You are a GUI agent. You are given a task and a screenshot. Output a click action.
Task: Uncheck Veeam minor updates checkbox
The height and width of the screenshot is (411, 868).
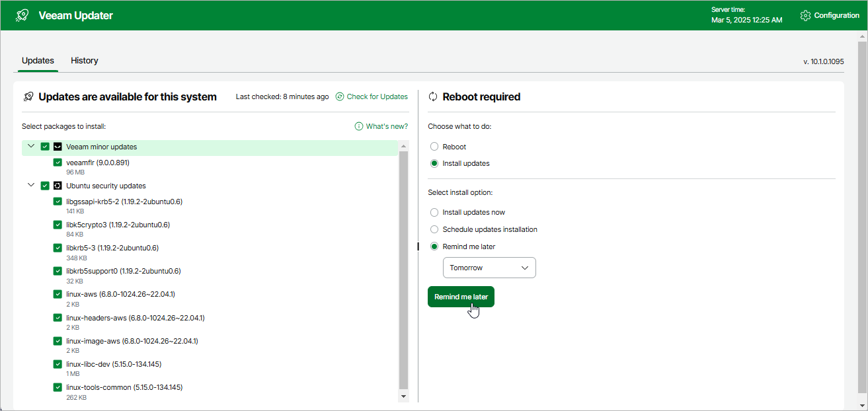[45, 147]
